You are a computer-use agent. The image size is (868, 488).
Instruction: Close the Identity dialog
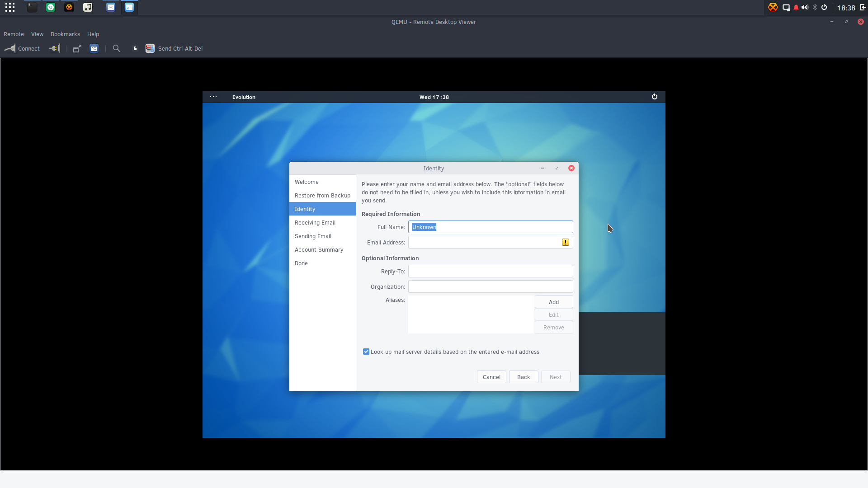point(571,168)
